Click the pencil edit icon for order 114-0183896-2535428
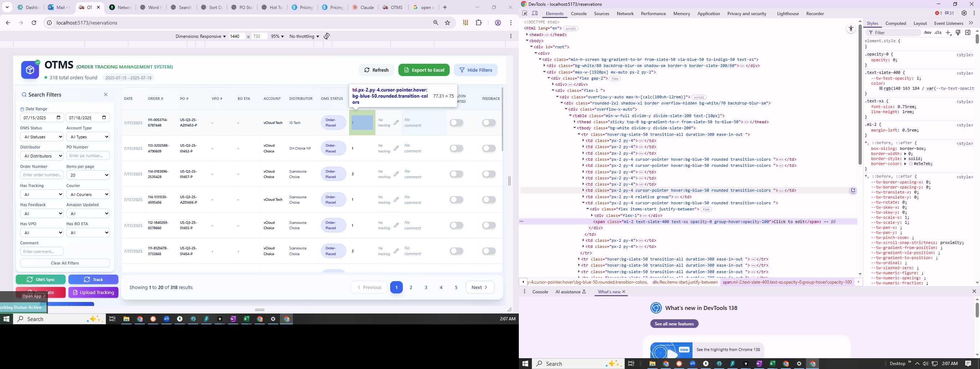The image size is (980, 369). pos(396,174)
